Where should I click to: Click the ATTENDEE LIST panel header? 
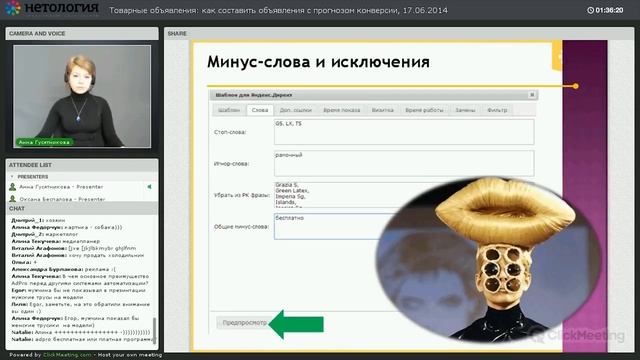pyautogui.click(x=82, y=165)
